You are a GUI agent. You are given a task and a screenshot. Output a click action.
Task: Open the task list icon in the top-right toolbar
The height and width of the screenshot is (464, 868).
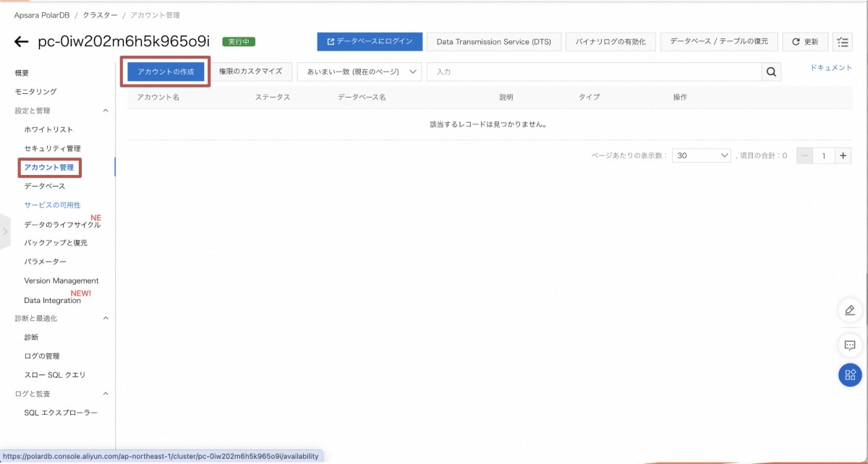click(x=842, y=41)
